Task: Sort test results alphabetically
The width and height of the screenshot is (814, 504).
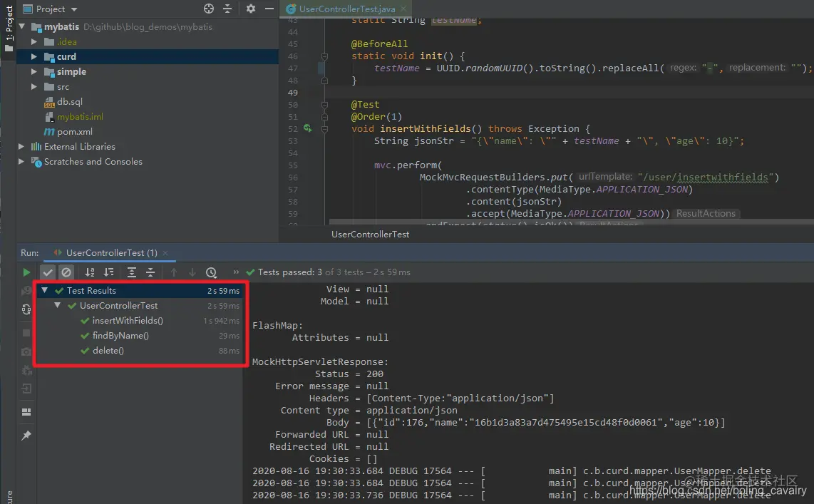Action: coord(90,272)
